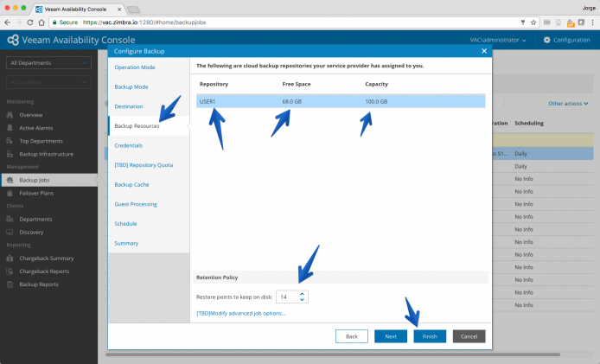Go back in the browser
Image resolution: width=600 pixels, height=364 pixels.
pos(7,22)
